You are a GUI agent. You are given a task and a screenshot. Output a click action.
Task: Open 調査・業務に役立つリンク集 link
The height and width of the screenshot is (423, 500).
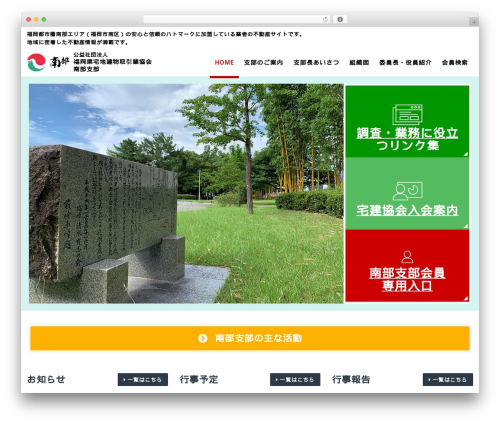pyautogui.click(x=407, y=139)
